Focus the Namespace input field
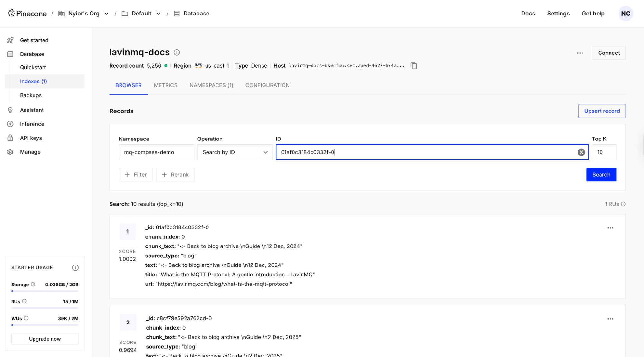This screenshot has height=357, width=644. point(156,152)
